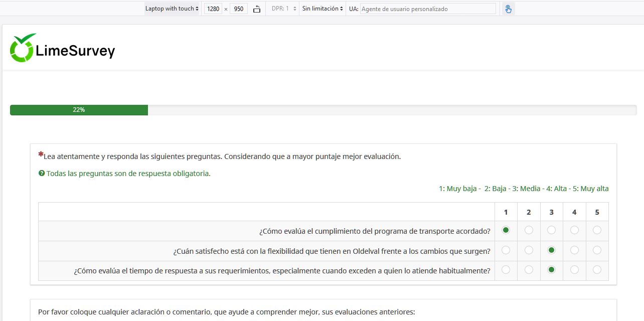Click the rating scale legend text
Viewport: 644px width, 321px height.
tap(524, 189)
